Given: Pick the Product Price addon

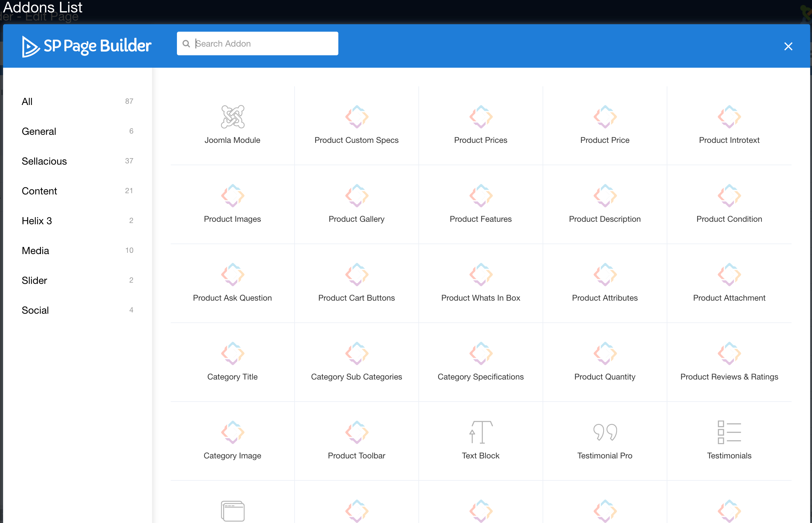Looking at the screenshot, I should point(605,125).
